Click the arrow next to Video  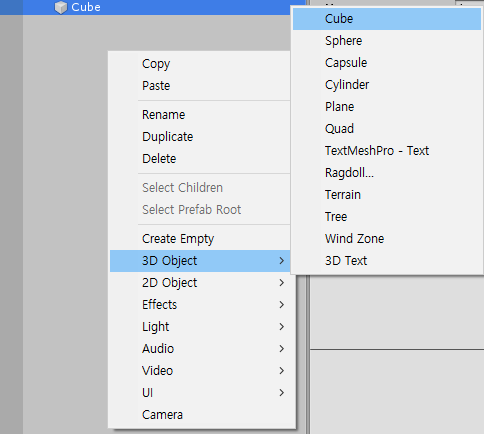(282, 371)
